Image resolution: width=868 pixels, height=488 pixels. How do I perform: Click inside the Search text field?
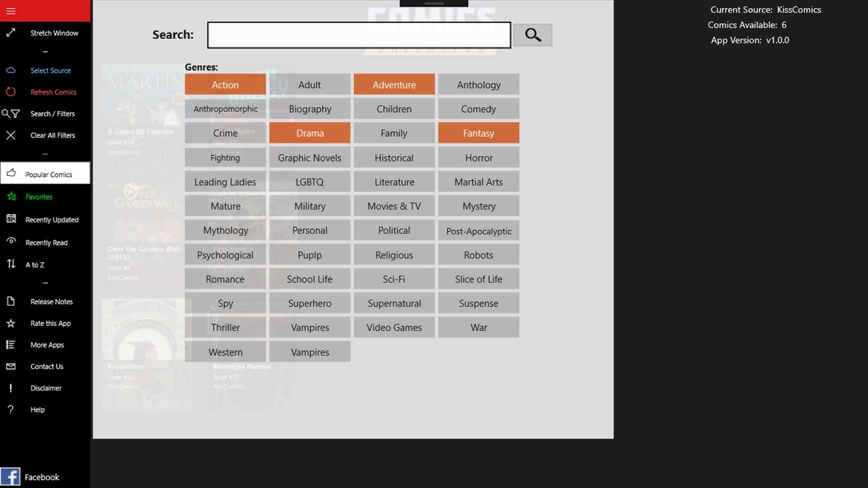pyautogui.click(x=359, y=35)
